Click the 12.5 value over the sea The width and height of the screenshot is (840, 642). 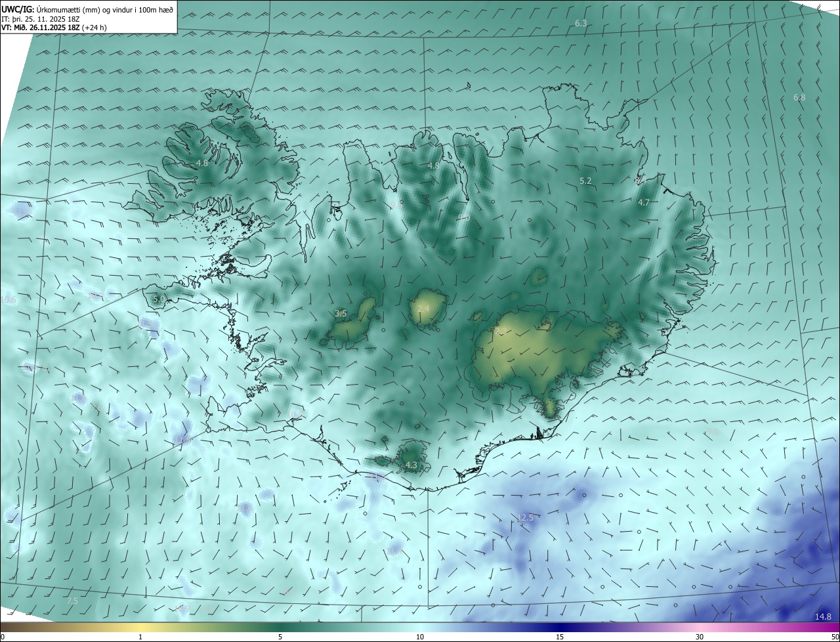tap(525, 518)
